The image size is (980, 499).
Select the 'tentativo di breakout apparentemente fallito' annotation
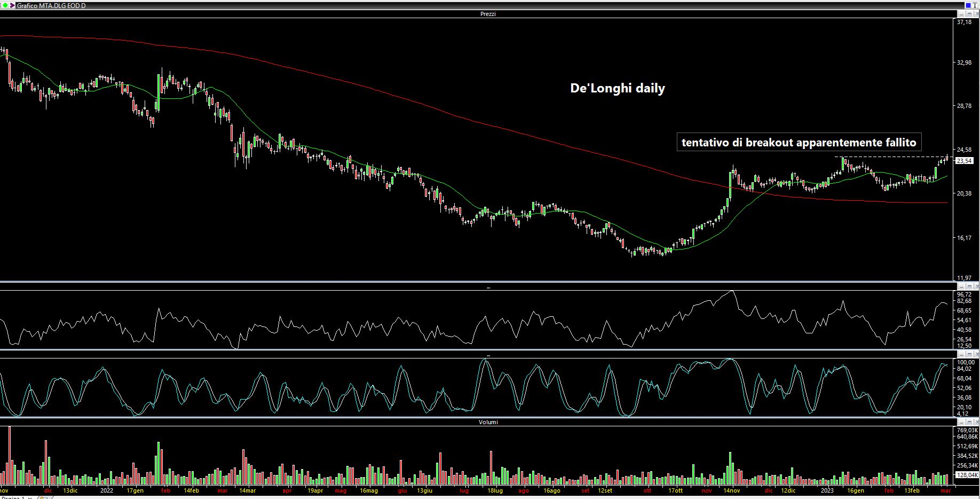[x=799, y=143]
